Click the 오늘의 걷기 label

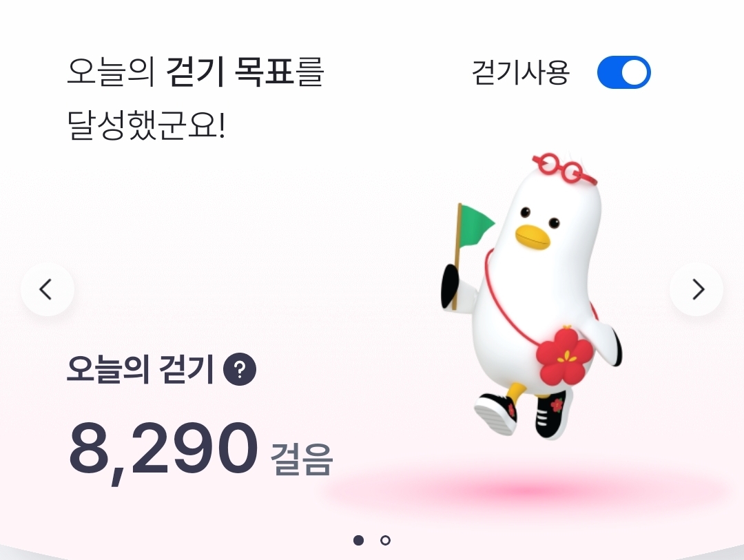point(140,369)
